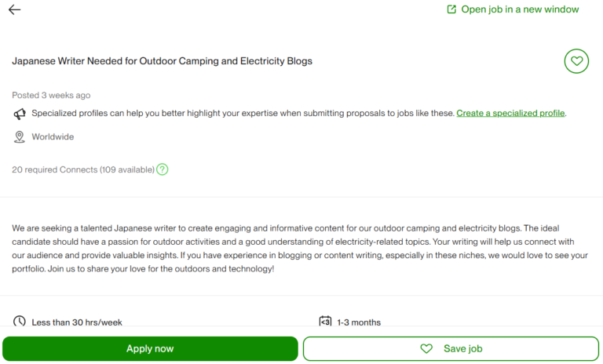Toggle the circular heart favorite icon
Image resolution: width=603 pixels, height=364 pixels.
pos(576,61)
